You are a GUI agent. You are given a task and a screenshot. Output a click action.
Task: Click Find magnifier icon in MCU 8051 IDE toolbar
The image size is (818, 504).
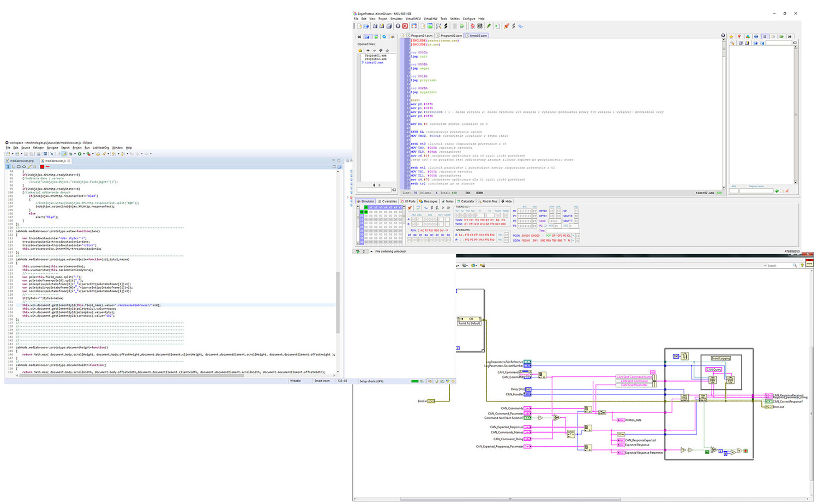click(x=438, y=26)
